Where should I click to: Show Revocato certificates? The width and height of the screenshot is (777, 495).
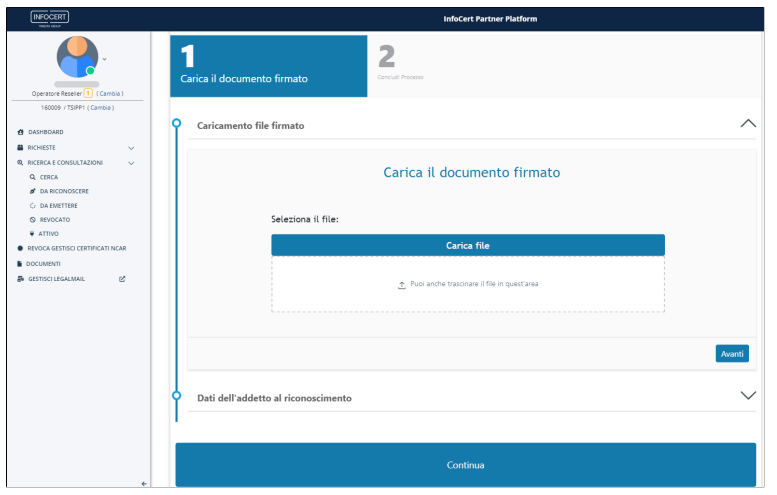tap(54, 219)
